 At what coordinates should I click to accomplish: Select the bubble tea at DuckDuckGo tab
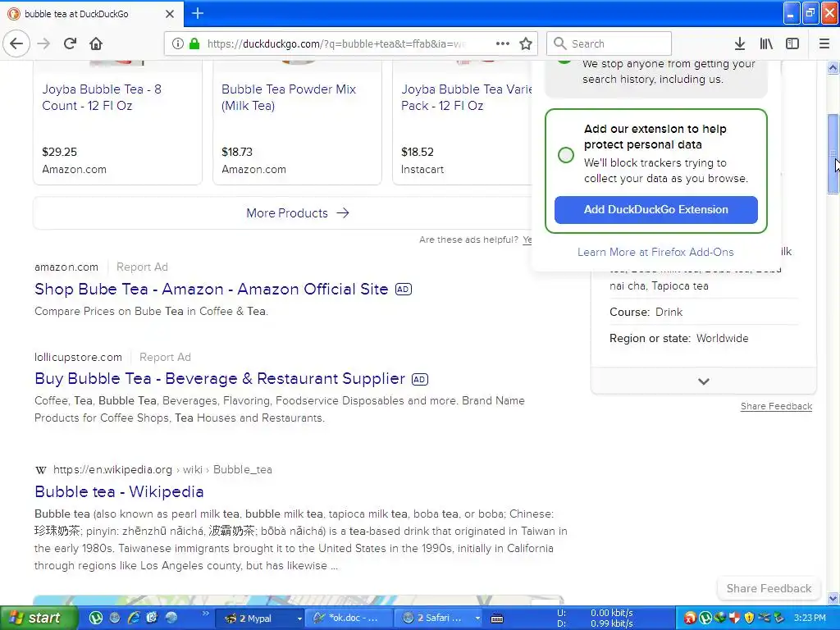(x=91, y=14)
